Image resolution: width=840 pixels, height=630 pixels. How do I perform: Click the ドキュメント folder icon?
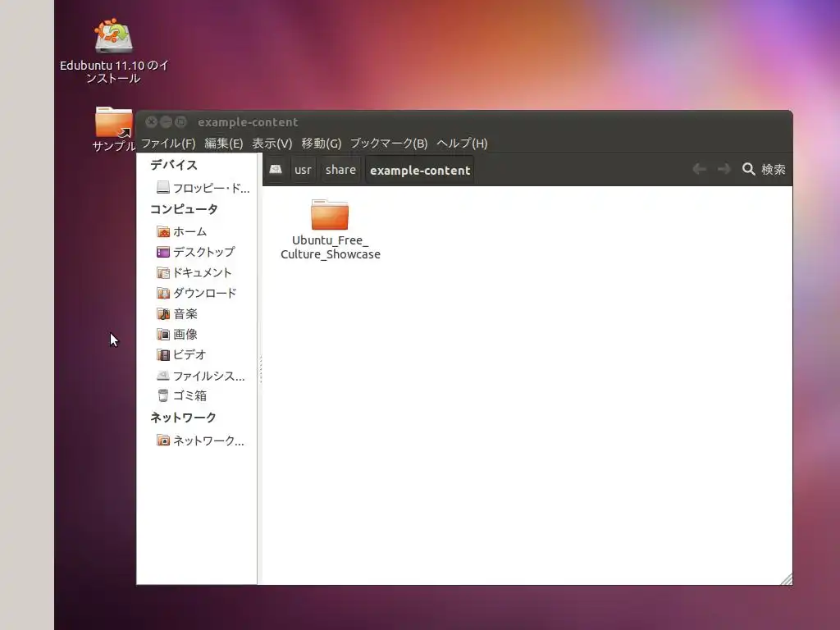(163, 272)
